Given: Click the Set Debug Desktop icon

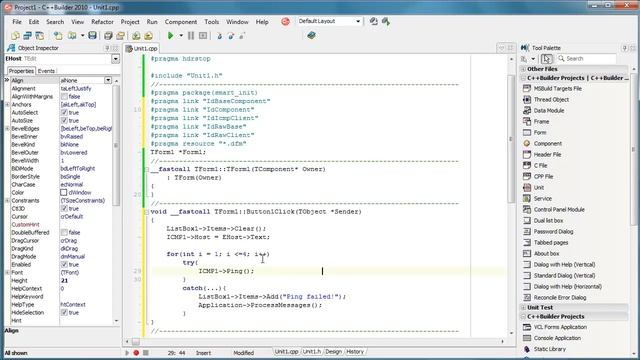Looking at the screenshot, I should pos(386,21).
